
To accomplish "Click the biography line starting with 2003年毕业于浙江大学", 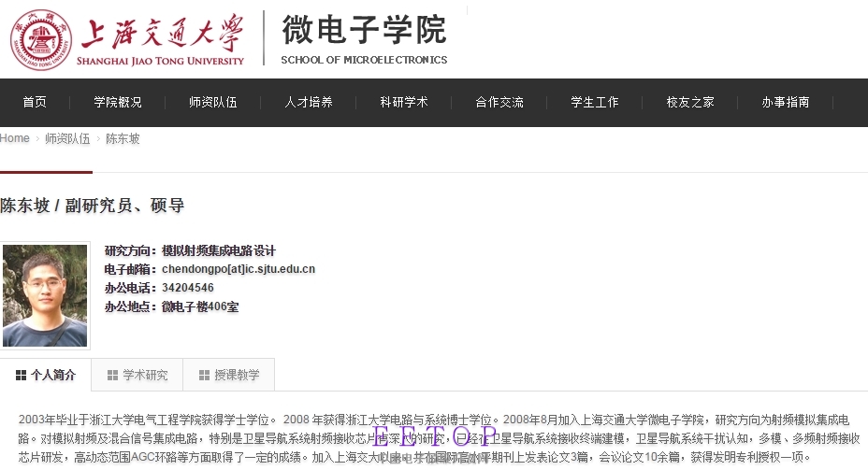I will click(433, 420).
